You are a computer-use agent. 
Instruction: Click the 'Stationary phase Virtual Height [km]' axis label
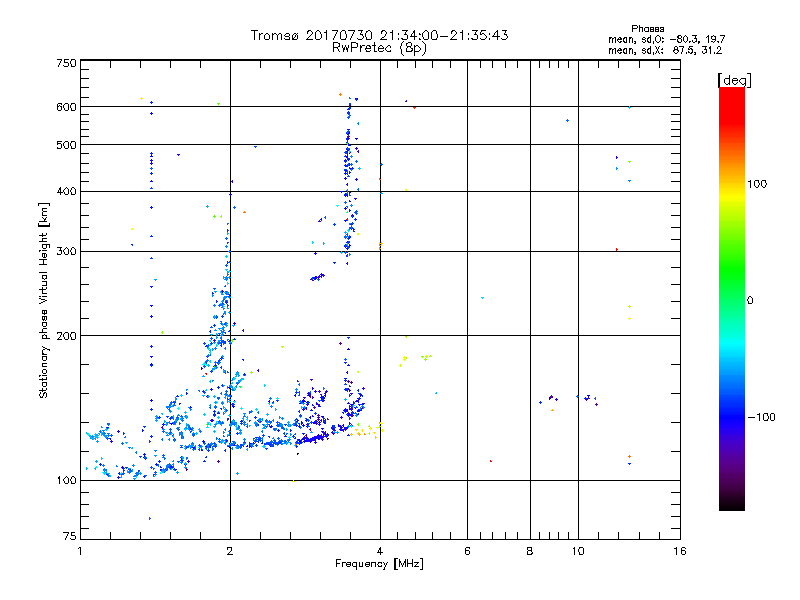(43, 300)
